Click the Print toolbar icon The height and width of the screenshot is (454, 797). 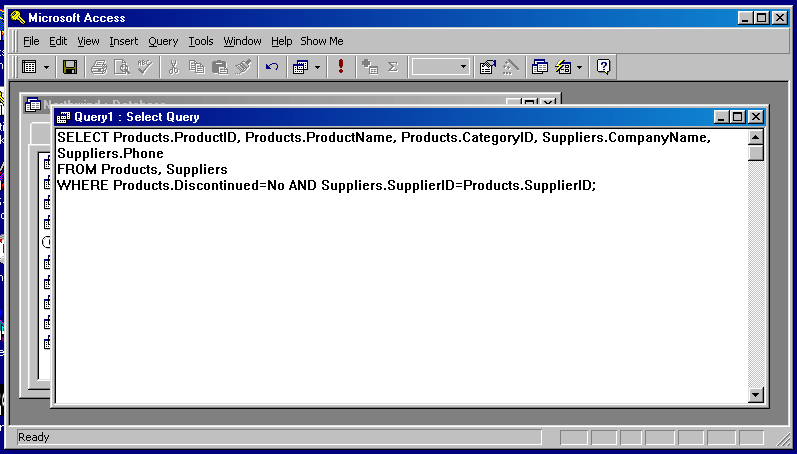[99, 67]
